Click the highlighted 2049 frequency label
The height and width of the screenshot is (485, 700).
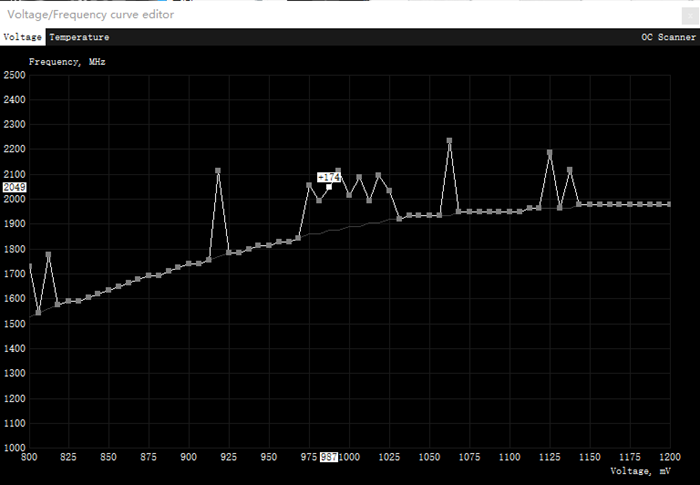[x=14, y=187]
